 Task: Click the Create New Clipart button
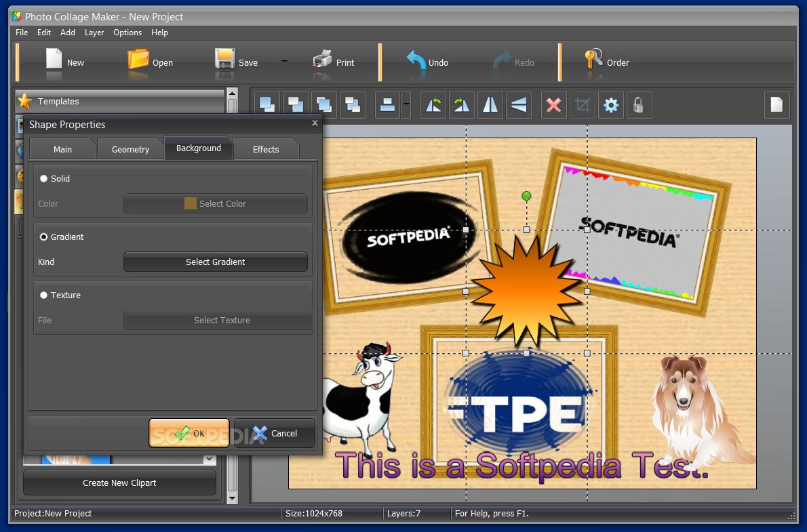tap(119, 483)
